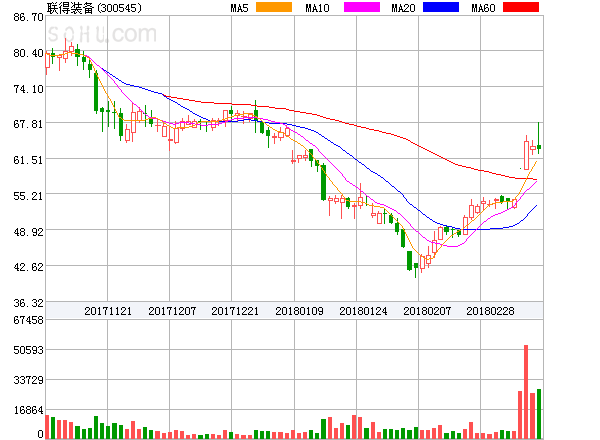
Task: Click the stock title 联得装备 (300545)
Action: tap(94, 8)
